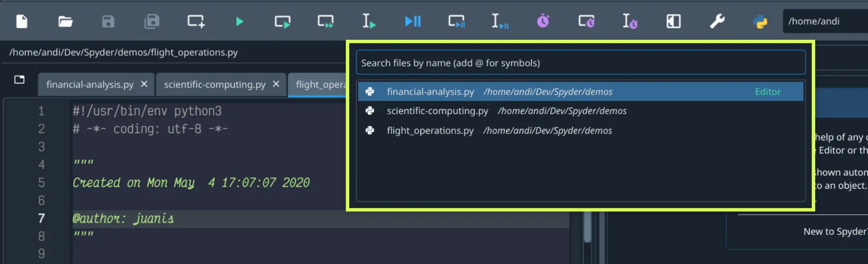Select scientific-computing.py in the file switcher
Image resolution: width=868 pixels, height=264 pixels.
[581, 111]
